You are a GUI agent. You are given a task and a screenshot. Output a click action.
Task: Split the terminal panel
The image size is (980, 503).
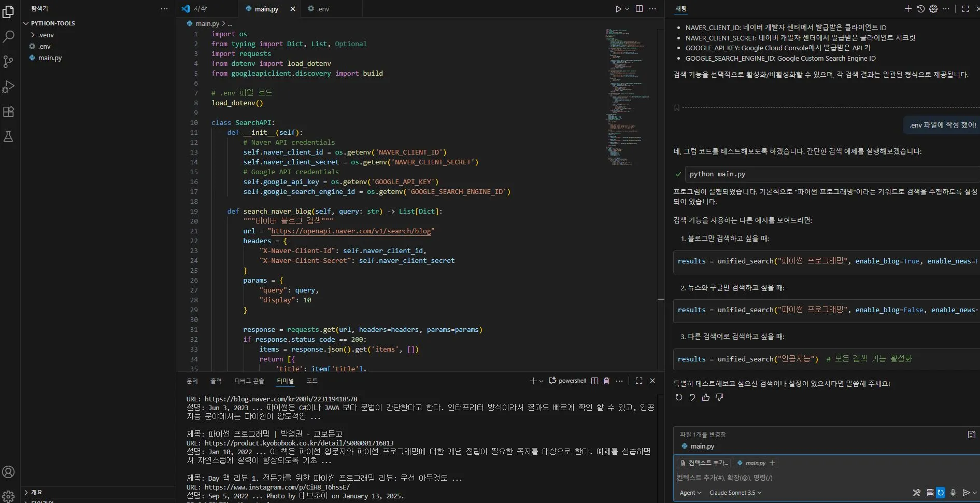point(594,381)
